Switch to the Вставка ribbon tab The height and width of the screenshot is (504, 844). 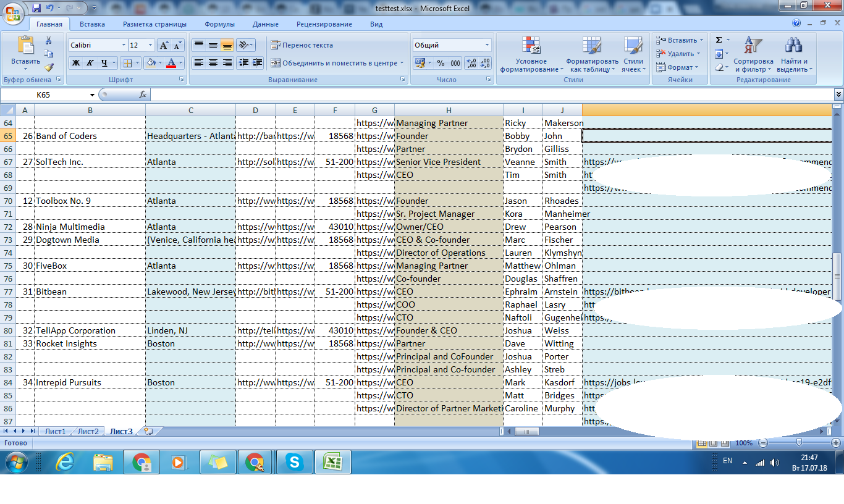click(x=92, y=24)
